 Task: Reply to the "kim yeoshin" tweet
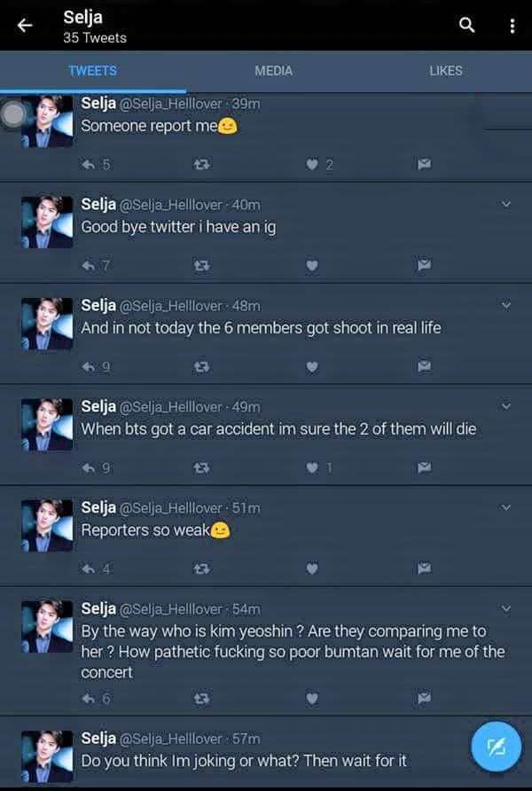pyautogui.click(x=89, y=699)
